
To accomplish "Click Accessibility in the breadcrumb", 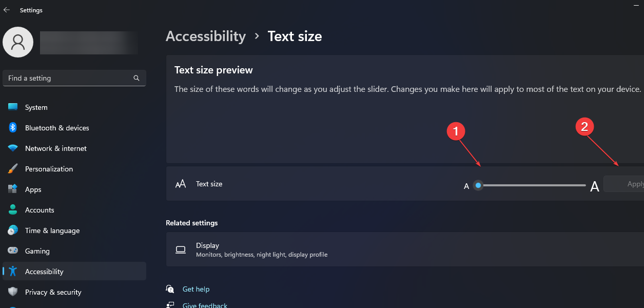I will (206, 36).
